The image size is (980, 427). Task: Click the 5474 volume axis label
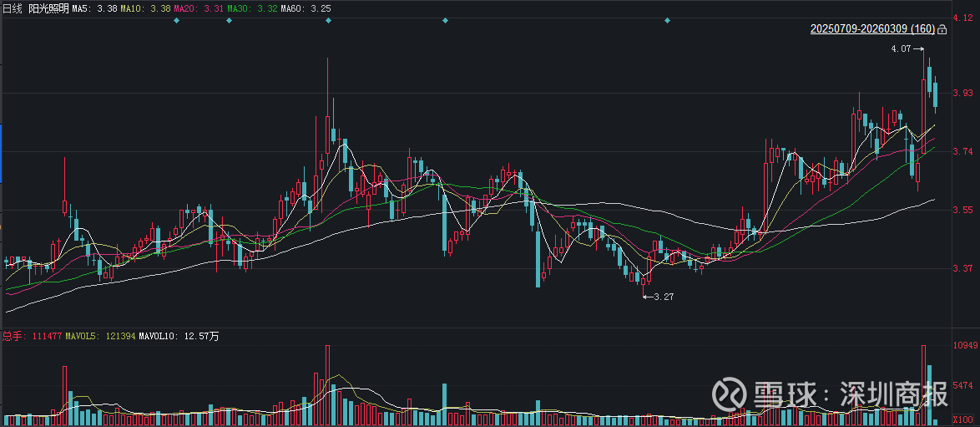coord(964,384)
